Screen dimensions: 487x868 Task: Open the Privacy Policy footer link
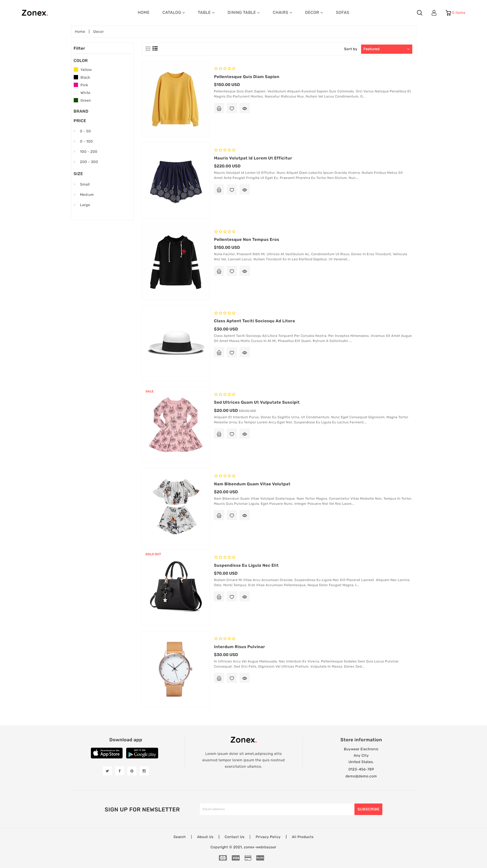point(268,837)
